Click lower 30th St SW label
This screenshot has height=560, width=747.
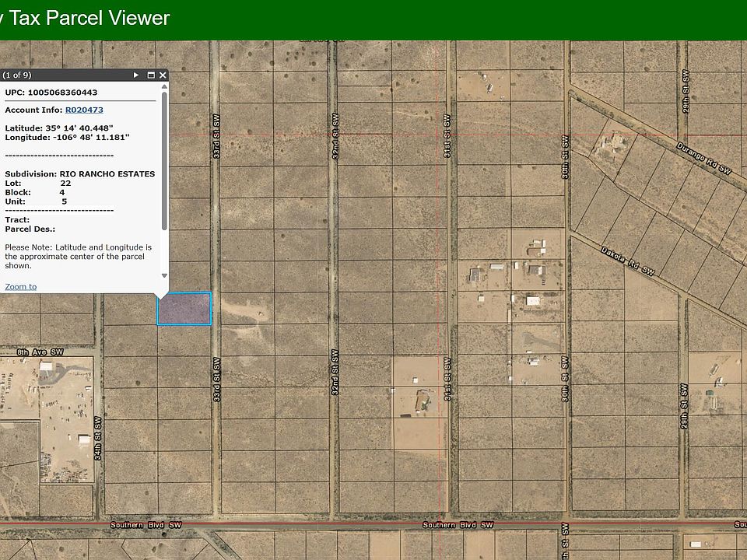[x=565, y=379]
